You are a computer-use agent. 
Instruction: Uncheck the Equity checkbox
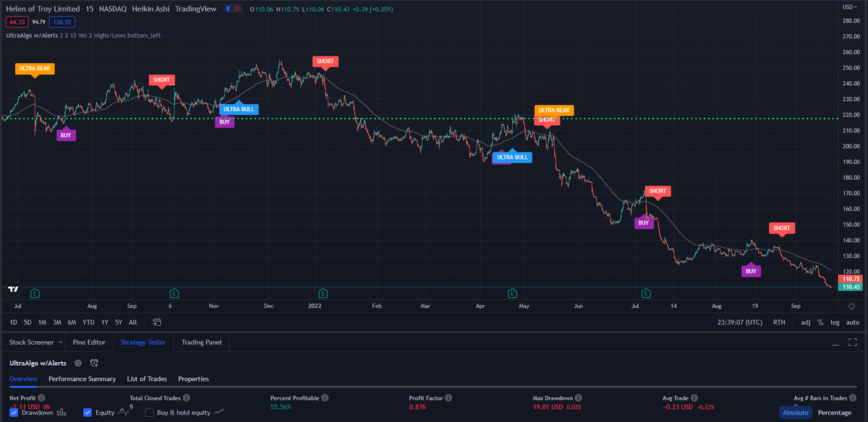88,413
